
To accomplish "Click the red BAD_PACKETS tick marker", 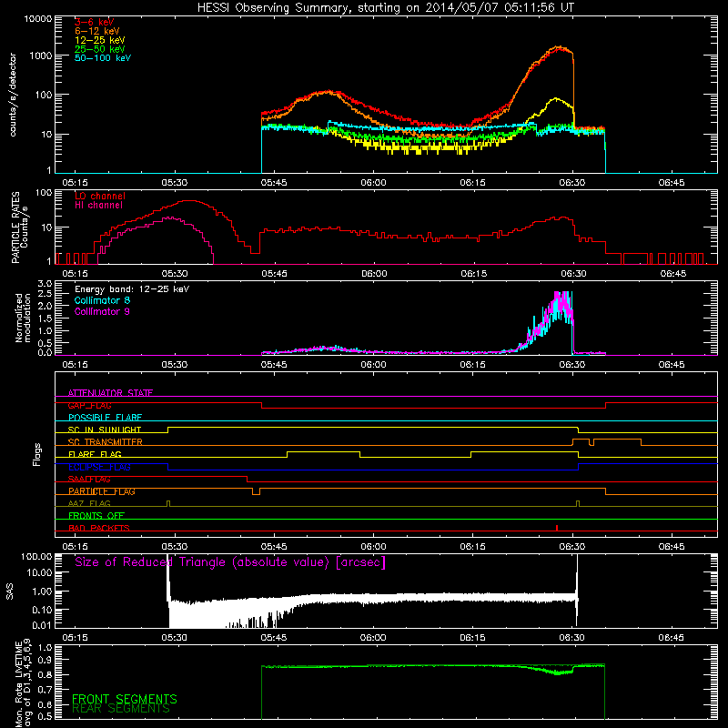I will pos(556,528).
